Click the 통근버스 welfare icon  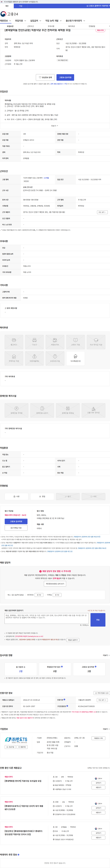tap(14, 342)
